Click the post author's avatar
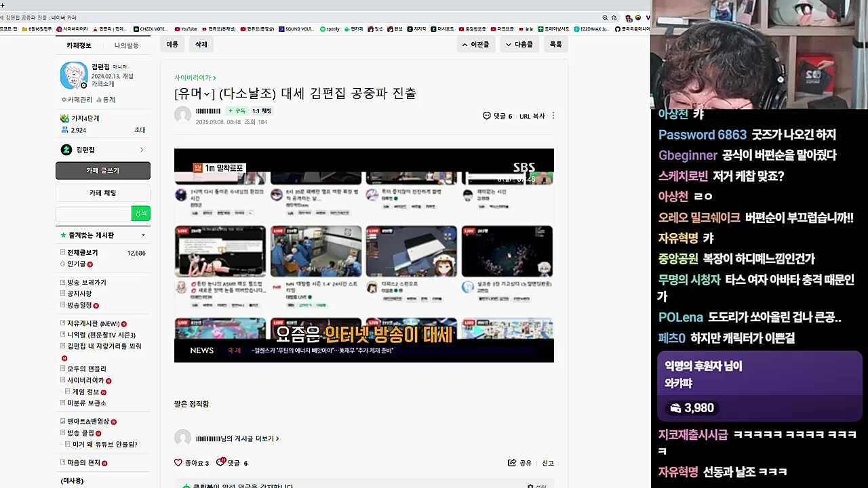This screenshot has width=868, height=488. coord(182,115)
